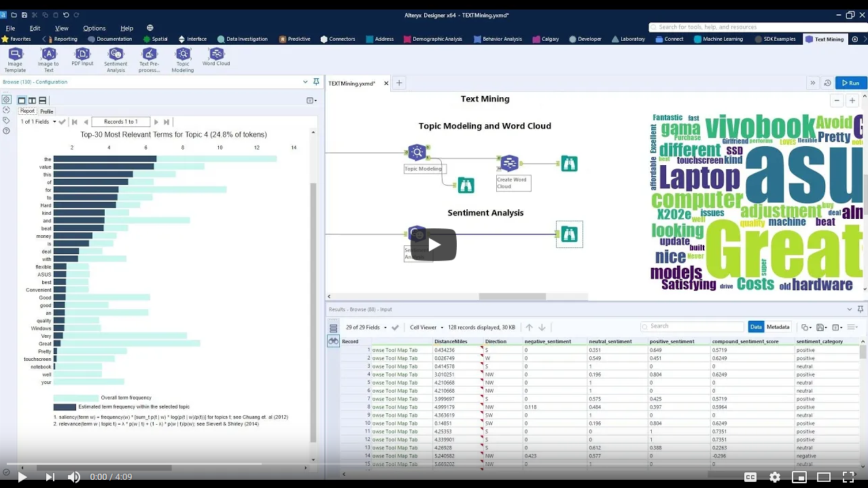Image resolution: width=868 pixels, height=488 pixels.
Task: Click the globe language icon
Action: click(x=150, y=28)
